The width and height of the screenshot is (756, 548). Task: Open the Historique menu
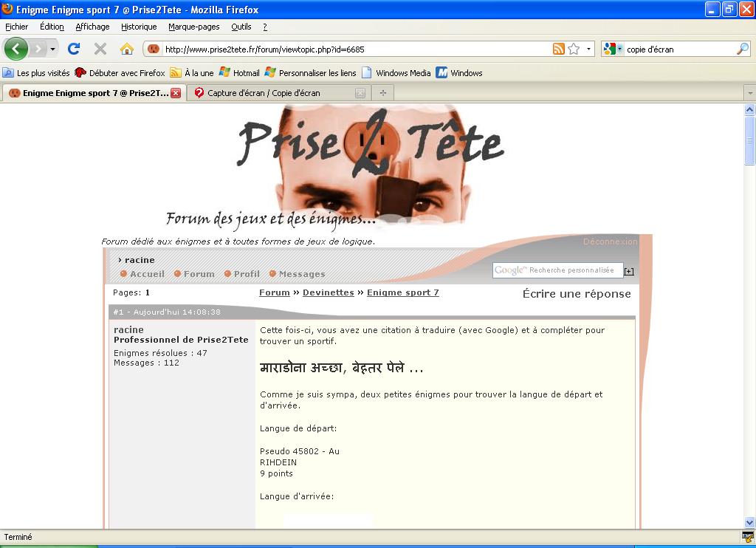coord(139,27)
